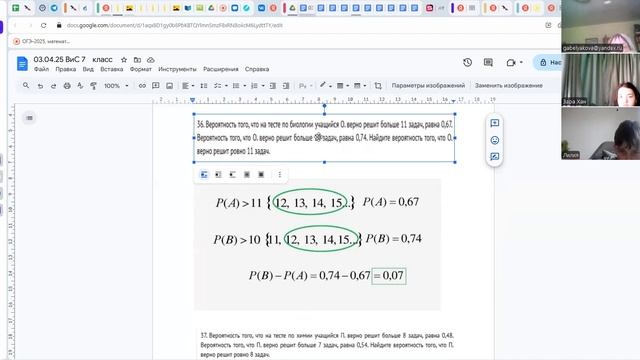This screenshot has width=640, height=360.
Task: Open the Формат menu
Action: click(141, 69)
